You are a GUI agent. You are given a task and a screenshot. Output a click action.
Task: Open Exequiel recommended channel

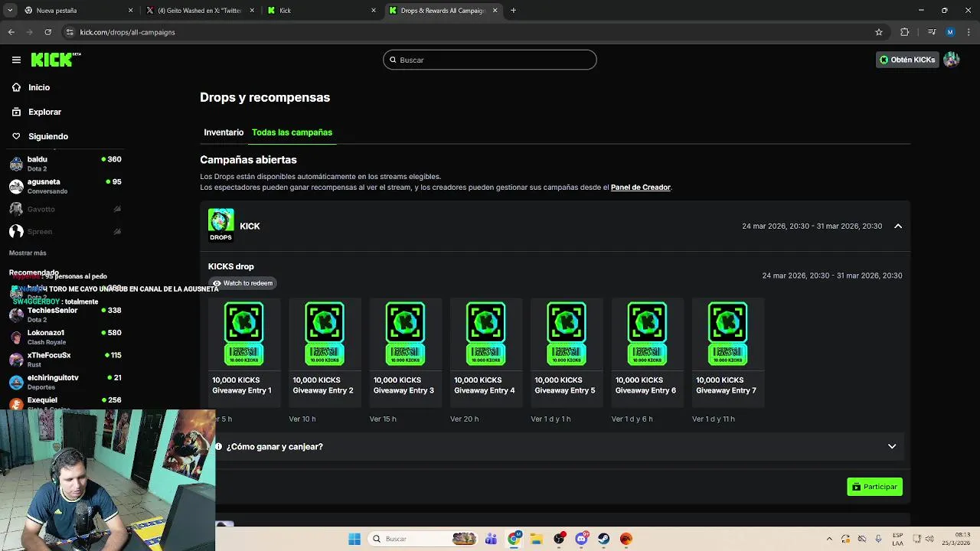tap(65, 403)
